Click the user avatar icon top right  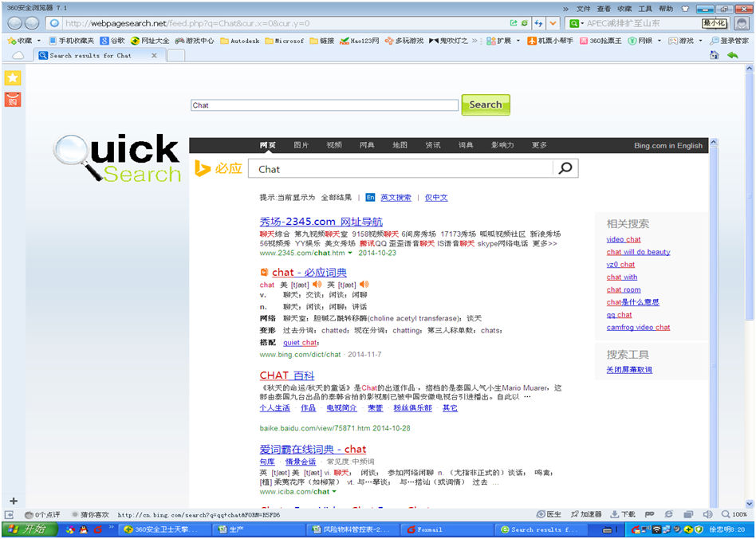(742, 23)
